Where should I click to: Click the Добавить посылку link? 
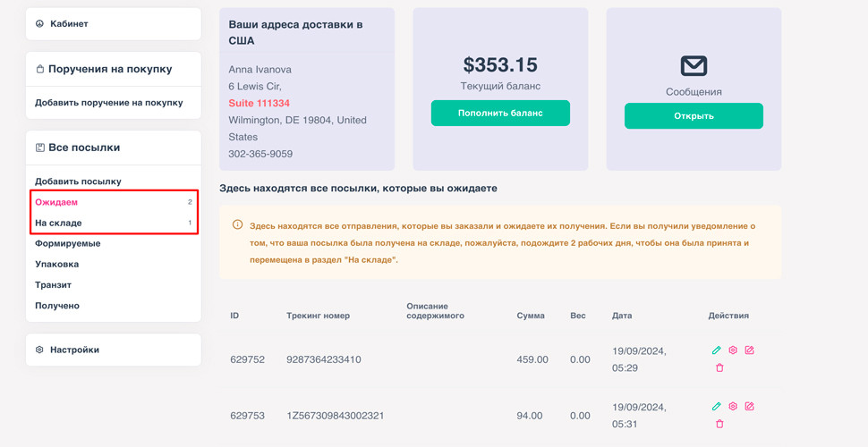78,181
